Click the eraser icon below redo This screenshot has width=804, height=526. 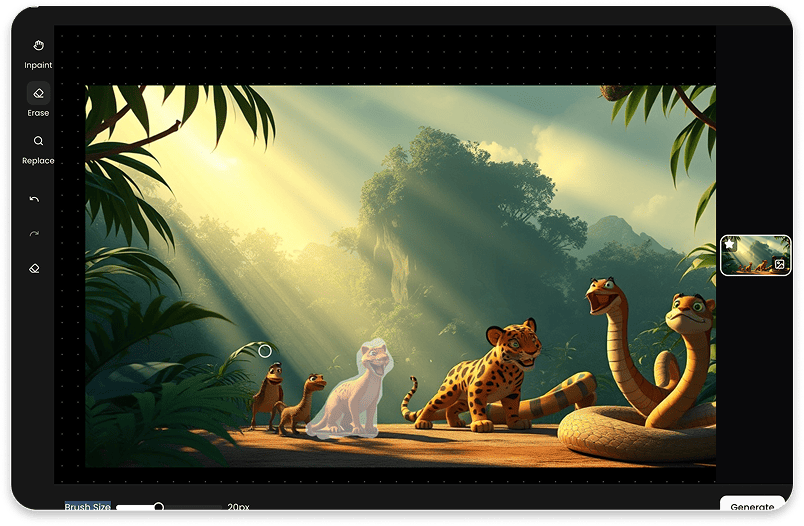point(35,268)
